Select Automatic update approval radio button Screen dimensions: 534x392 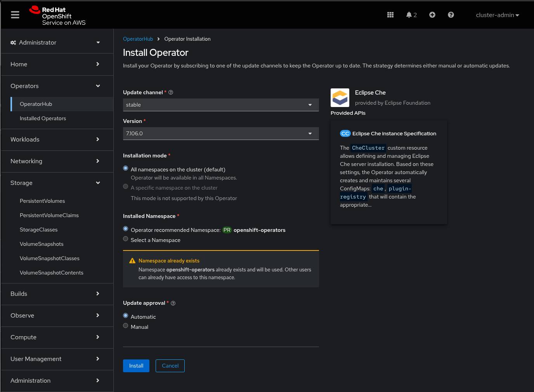pos(126,316)
